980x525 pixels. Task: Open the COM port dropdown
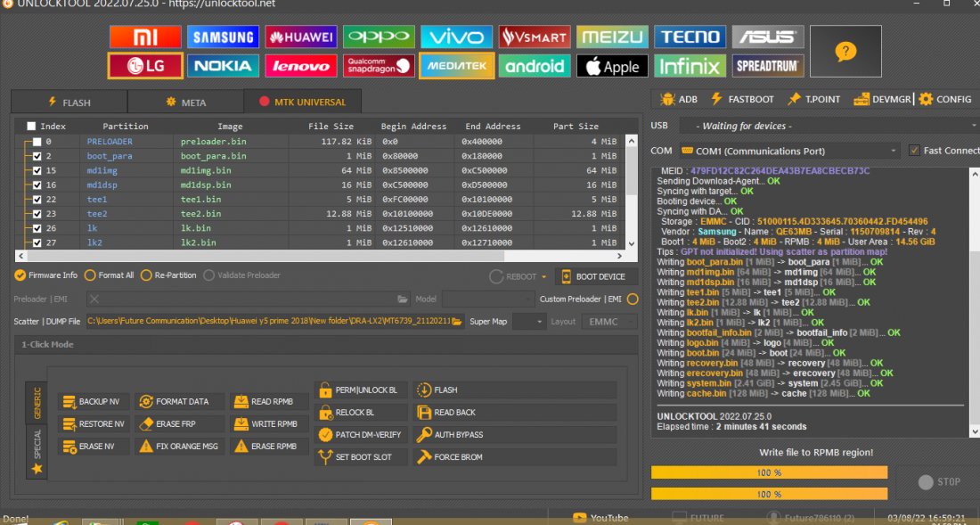790,152
